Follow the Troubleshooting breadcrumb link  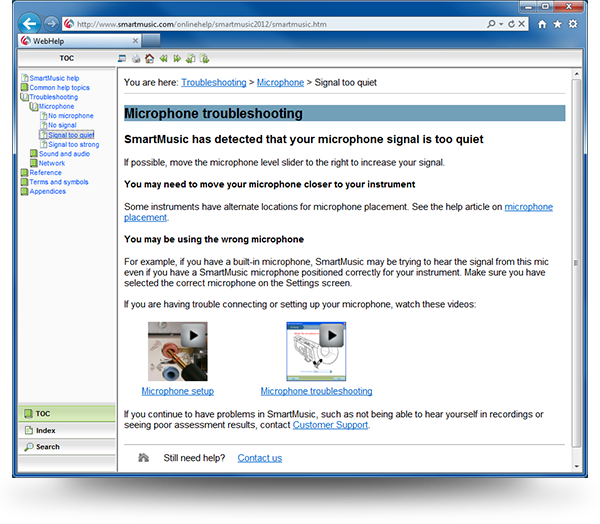click(x=214, y=82)
